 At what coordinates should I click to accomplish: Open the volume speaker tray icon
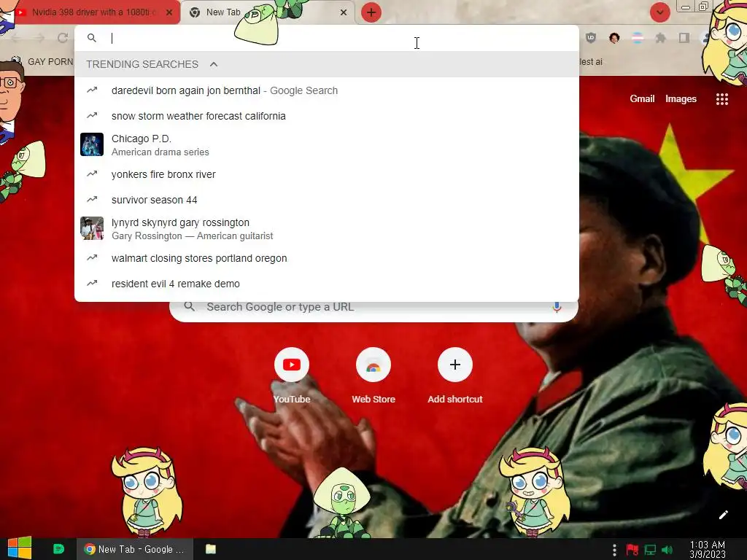(x=667, y=550)
